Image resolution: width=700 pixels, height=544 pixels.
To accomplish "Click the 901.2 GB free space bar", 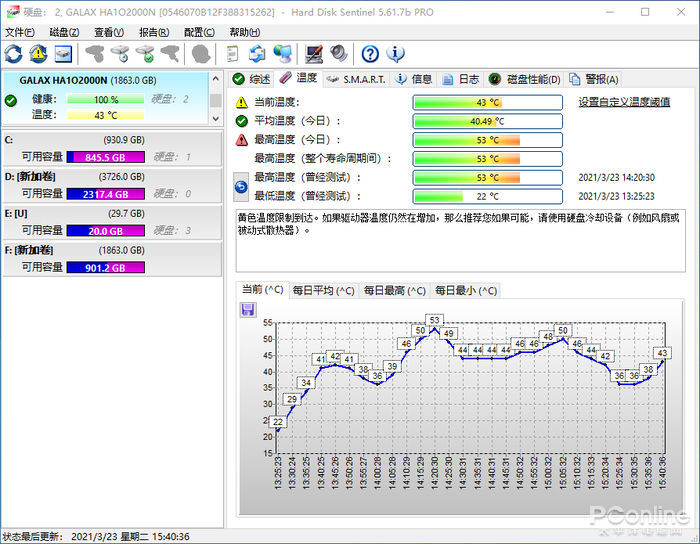I will point(105,268).
